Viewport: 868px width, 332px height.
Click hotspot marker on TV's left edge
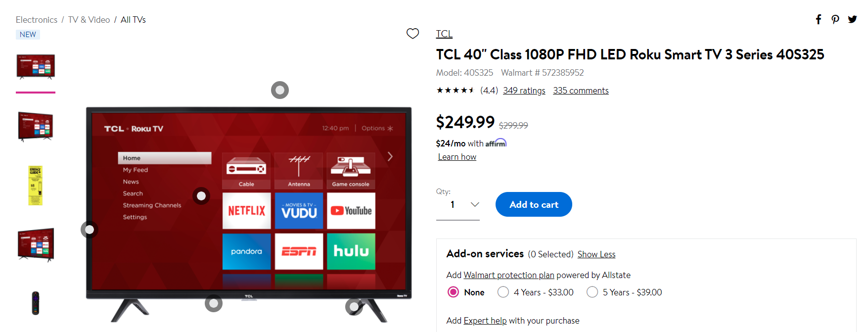pos(90,230)
